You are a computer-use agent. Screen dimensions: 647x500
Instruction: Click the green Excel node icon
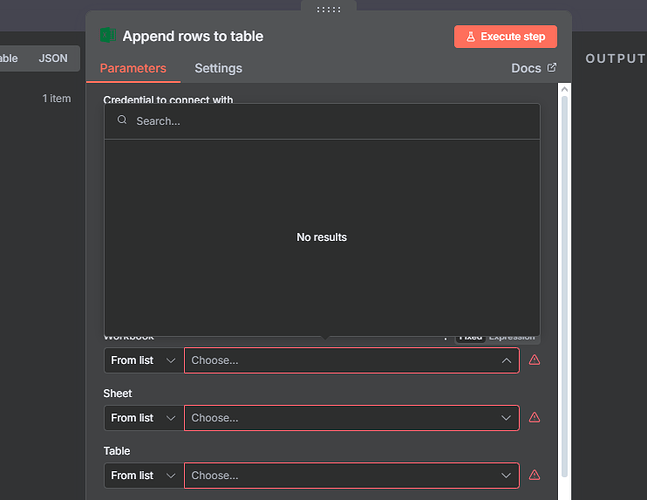click(106, 36)
